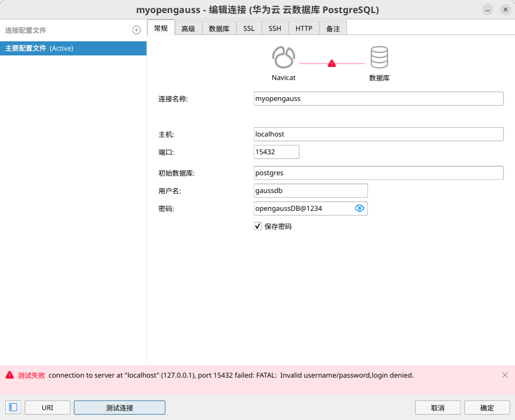Click the 保存密码 label text
The image size is (515, 420).
pyautogui.click(x=278, y=226)
